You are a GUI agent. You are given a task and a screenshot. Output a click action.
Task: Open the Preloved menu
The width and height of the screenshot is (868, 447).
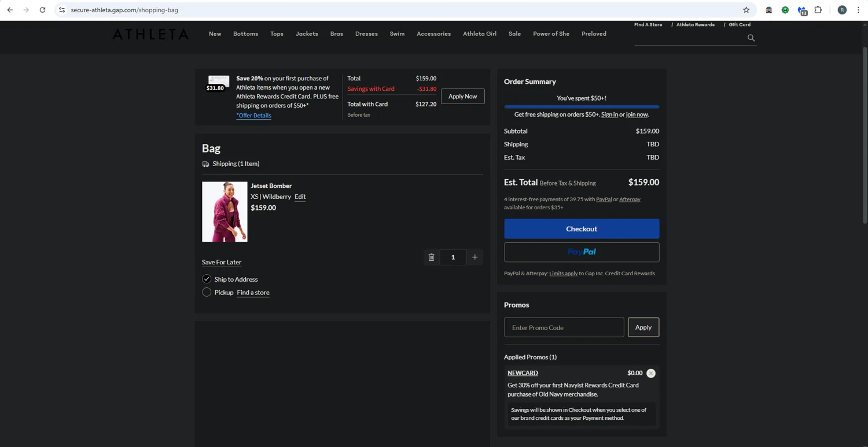coord(594,34)
